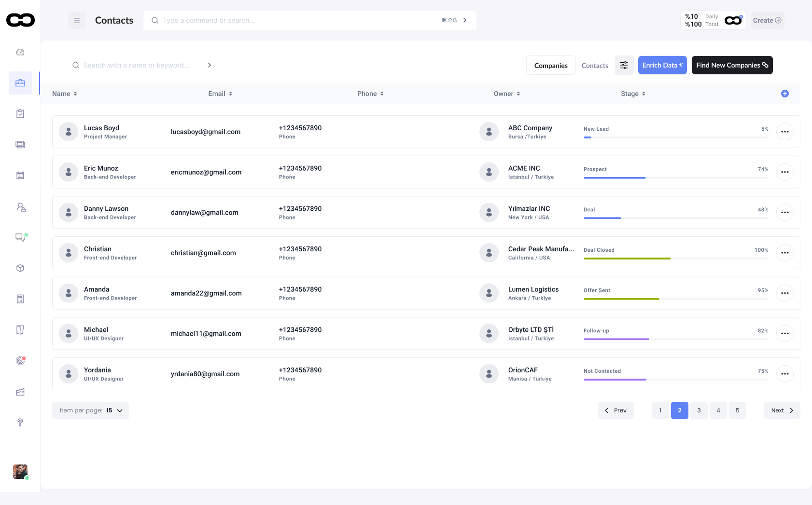The width and height of the screenshot is (812, 505).
Task: Open the calculator icon in sidebar
Action: pyautogui.click(x=20, y=299)
